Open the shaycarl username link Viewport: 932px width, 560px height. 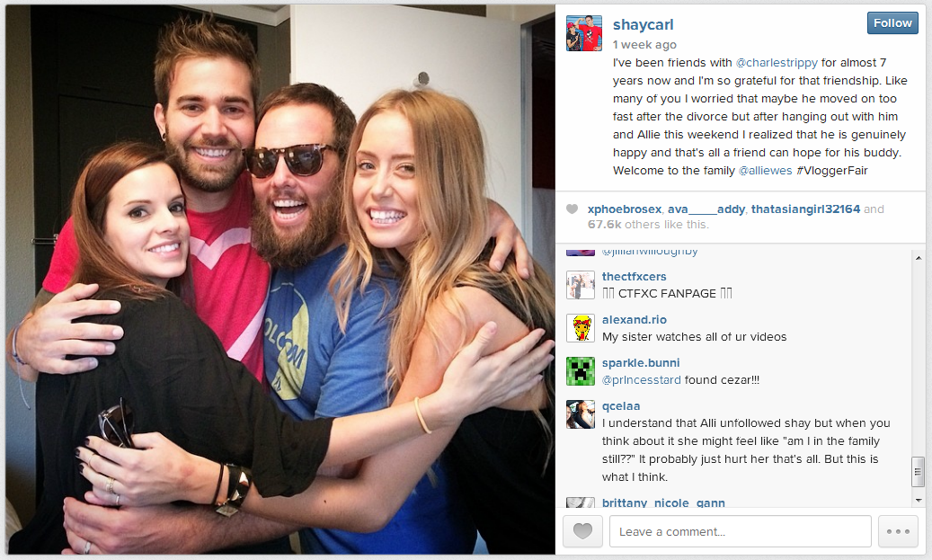coord(644,25)
